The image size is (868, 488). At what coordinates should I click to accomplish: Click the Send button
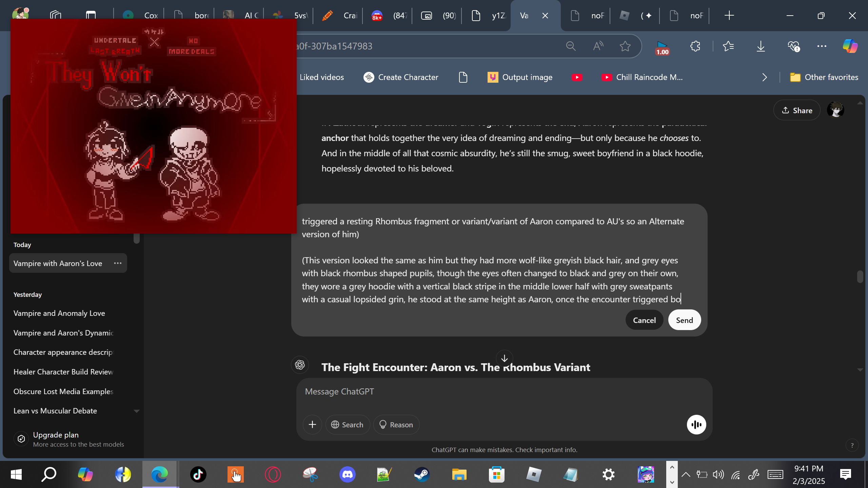(684, 320)
